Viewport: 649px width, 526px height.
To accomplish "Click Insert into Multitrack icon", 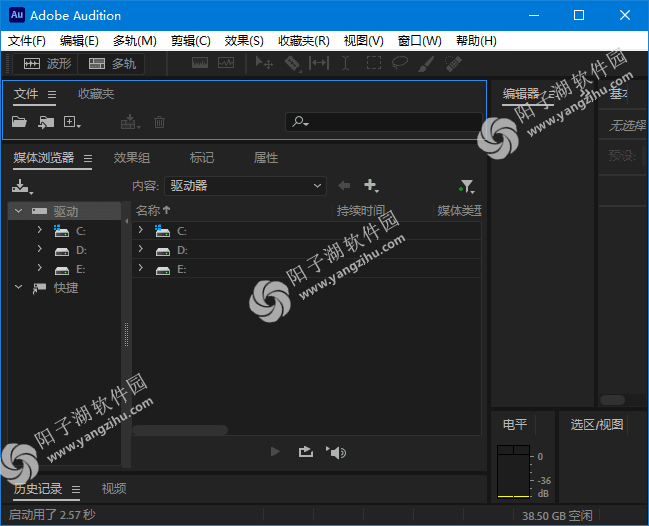I will (130, 122).
